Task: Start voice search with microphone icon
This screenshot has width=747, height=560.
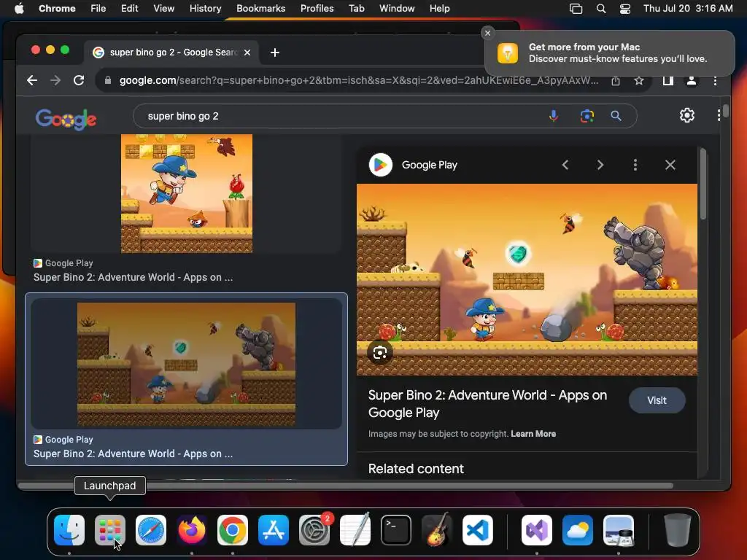Action: 553,116
